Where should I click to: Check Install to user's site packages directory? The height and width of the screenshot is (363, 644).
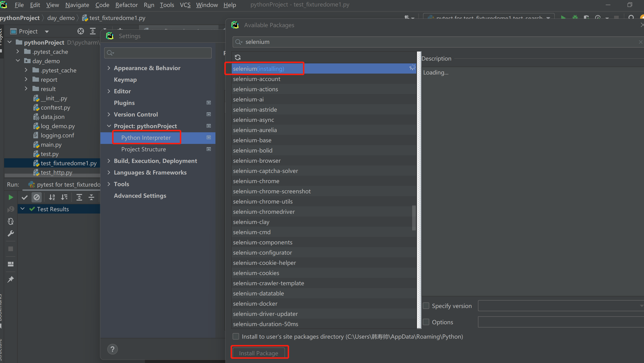236,337
